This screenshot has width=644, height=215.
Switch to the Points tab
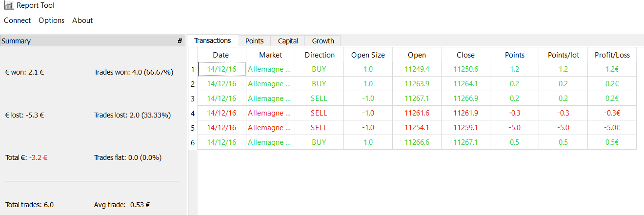254,41
